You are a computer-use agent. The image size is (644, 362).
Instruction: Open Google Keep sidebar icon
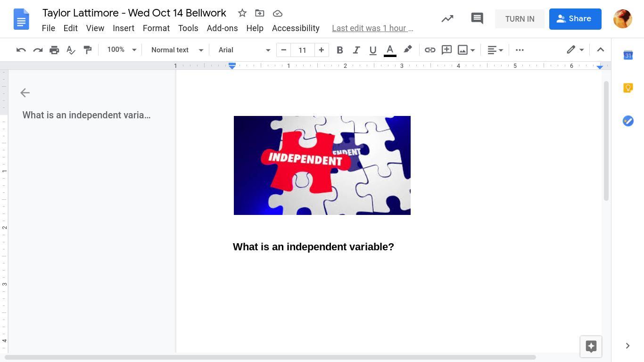click(x=627, y=88)
